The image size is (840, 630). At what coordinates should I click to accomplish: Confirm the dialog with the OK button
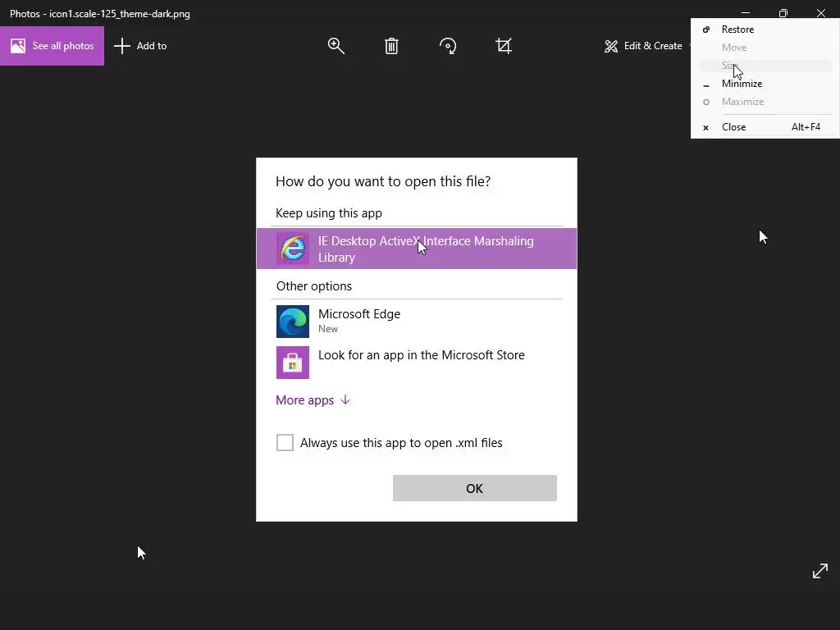475,489
